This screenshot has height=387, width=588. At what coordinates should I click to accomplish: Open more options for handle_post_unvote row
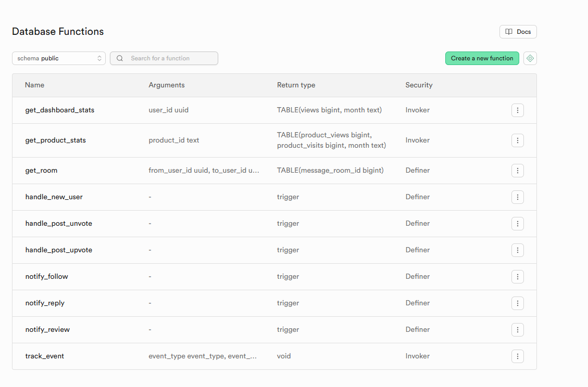pyautogui.click(x=518, y=224)
